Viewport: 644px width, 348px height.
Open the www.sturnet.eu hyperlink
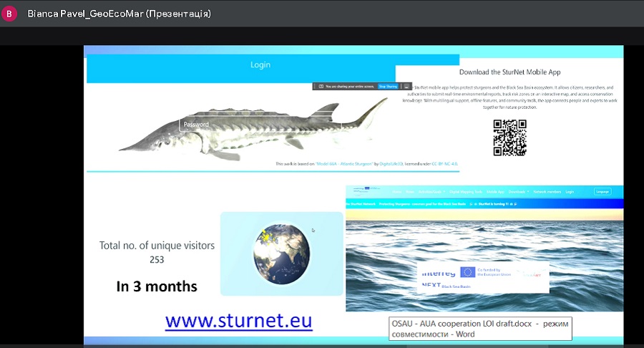(x=238, y=320)
